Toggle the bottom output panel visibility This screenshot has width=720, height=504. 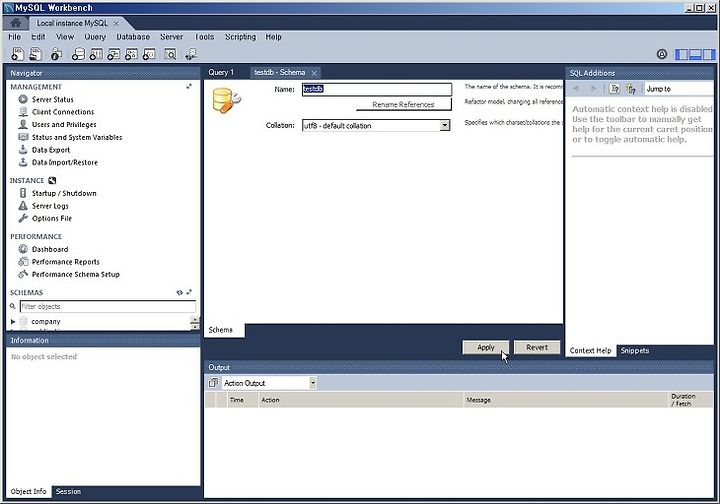[x=695, y=54]
